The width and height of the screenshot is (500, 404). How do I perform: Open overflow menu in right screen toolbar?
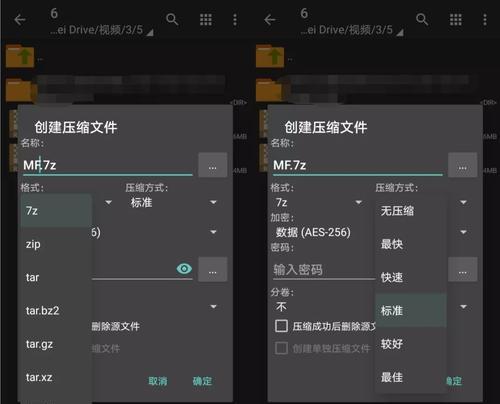(x=485, y=20)
